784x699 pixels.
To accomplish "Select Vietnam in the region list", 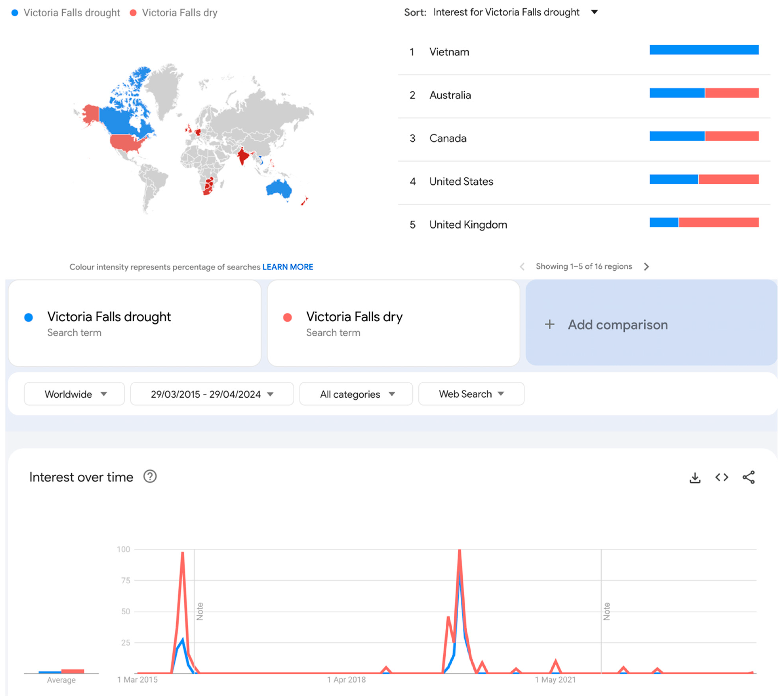I will (449, 52).
